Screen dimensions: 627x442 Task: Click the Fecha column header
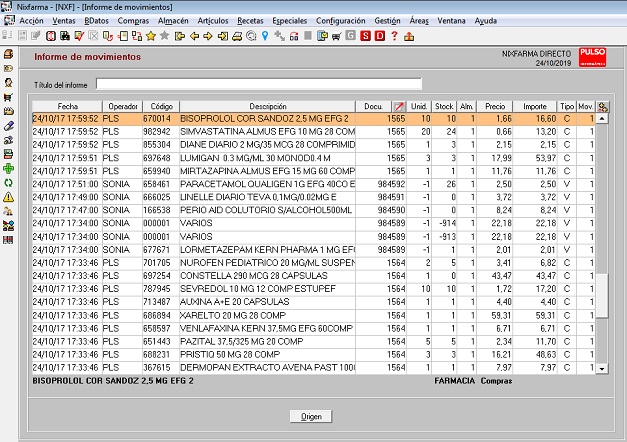[67, 106]
